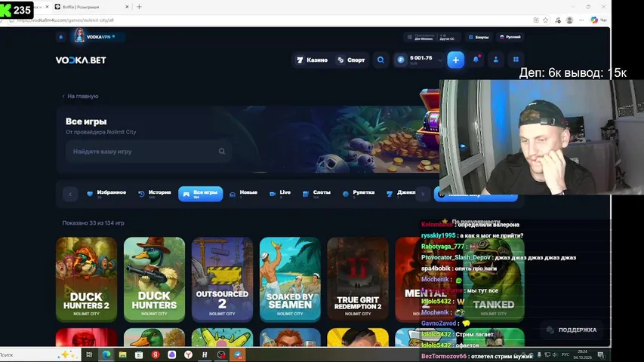Screen dimensions: 644x362
Task: Click the blue plus deposit button
Action: (x=455, y=60)
